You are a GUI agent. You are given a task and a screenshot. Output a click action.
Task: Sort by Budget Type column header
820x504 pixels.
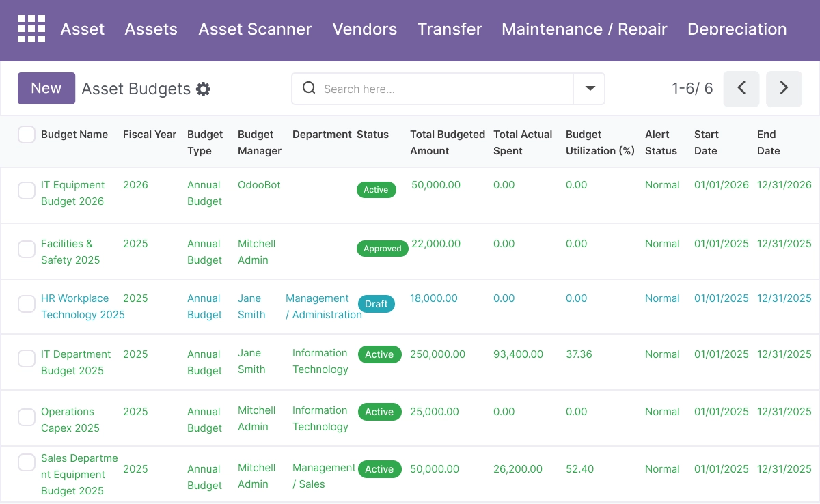click(205, 143)
